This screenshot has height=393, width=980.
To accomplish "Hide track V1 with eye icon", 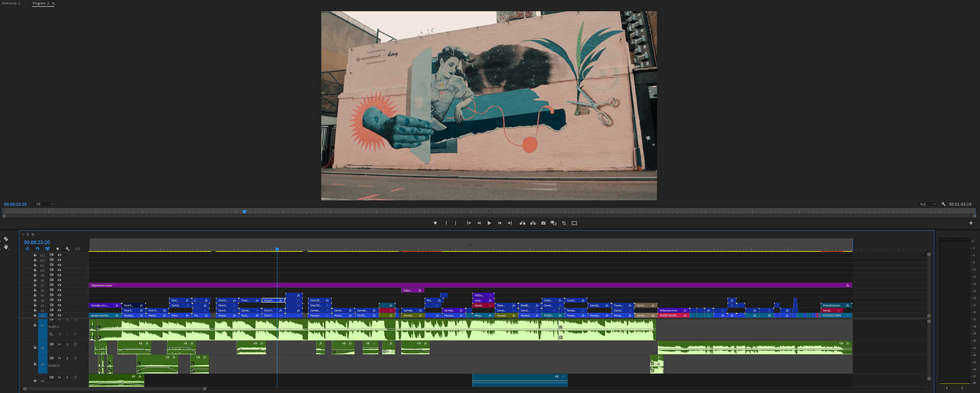I will pos(59,315).
